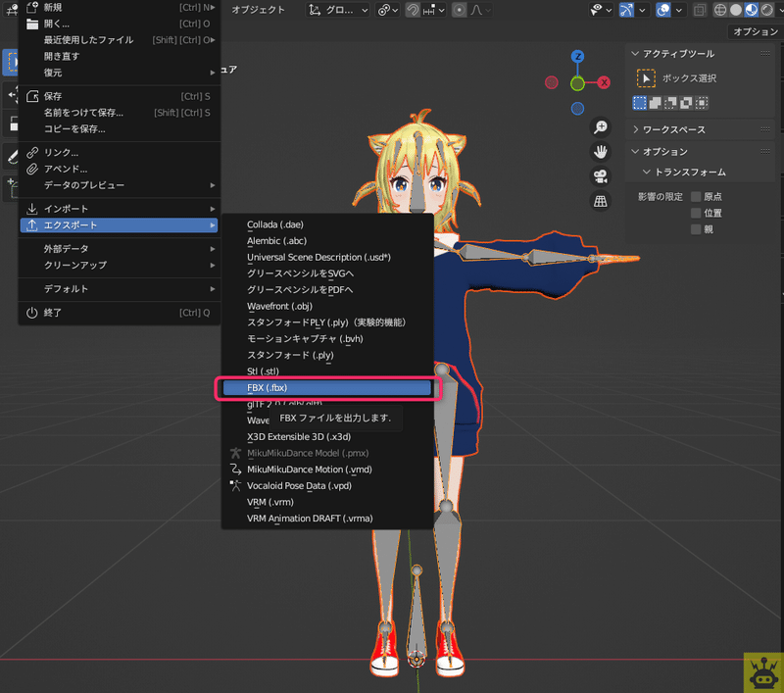Select 名前をつけて保存... menu item
784x693 pixels.
(119, 113)
